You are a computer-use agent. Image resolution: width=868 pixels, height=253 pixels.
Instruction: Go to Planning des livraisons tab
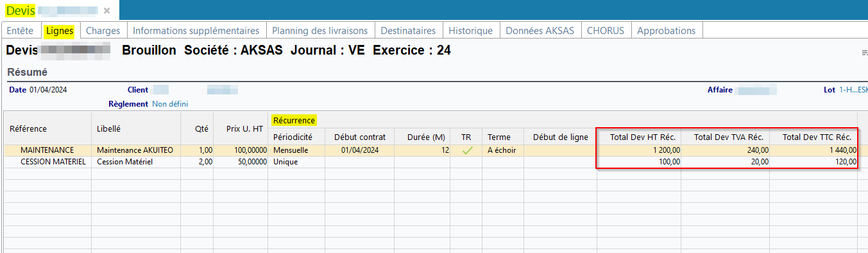point(319,30)
